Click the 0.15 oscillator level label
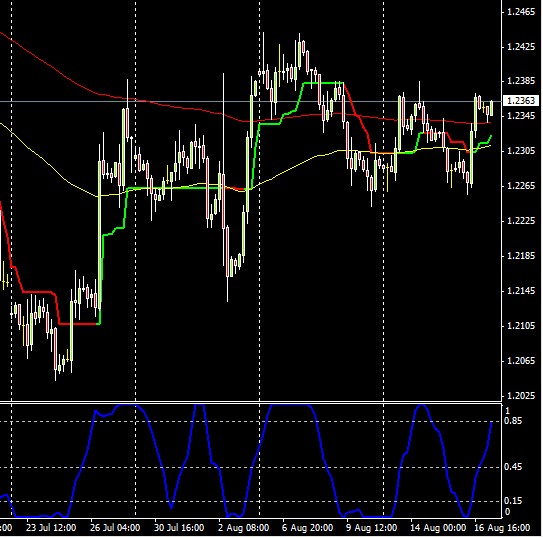The width and height of the screenshot is (543, 538). [x=513, y=501]
